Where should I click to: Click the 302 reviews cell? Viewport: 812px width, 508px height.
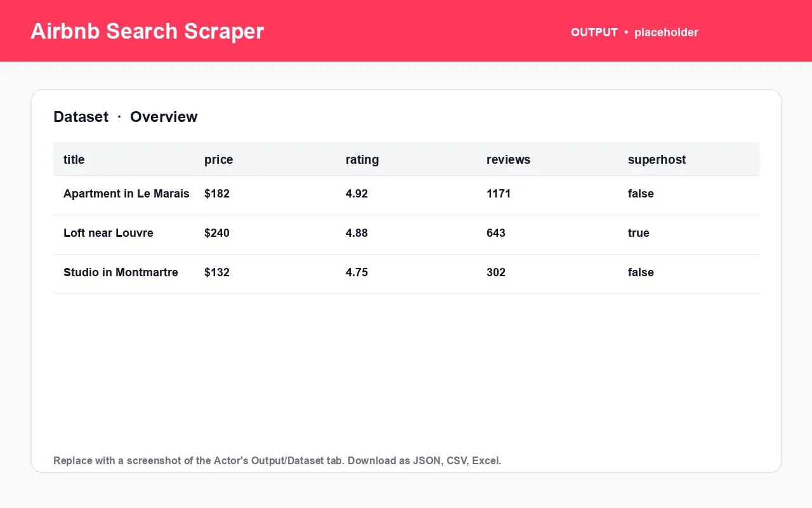pyautogui.click(x=496, y=272)
